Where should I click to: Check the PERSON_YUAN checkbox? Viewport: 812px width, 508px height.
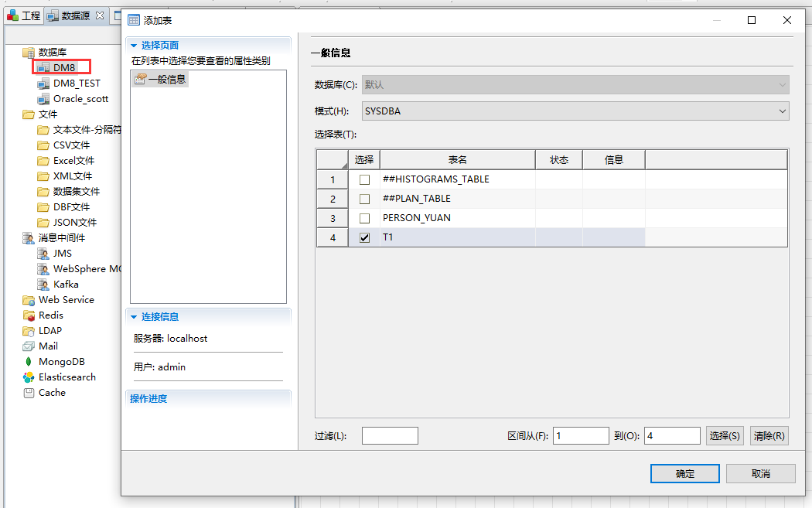(364, 218)
